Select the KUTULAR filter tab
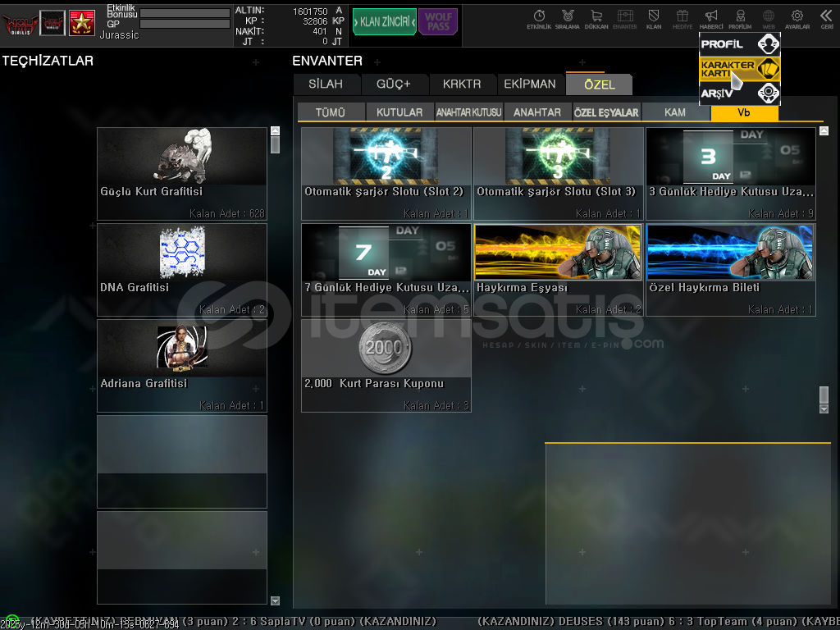840x630 pixels. [x=399, y=112]
